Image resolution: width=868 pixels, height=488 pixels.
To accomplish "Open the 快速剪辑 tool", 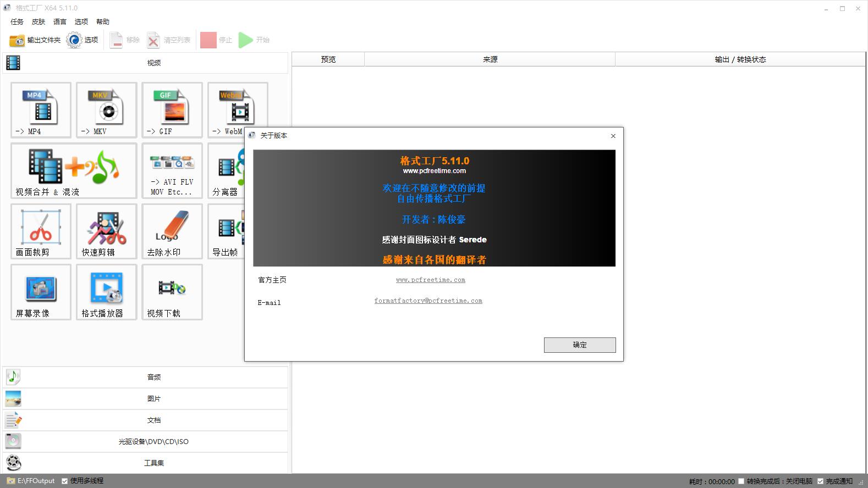I will [107, 231].
